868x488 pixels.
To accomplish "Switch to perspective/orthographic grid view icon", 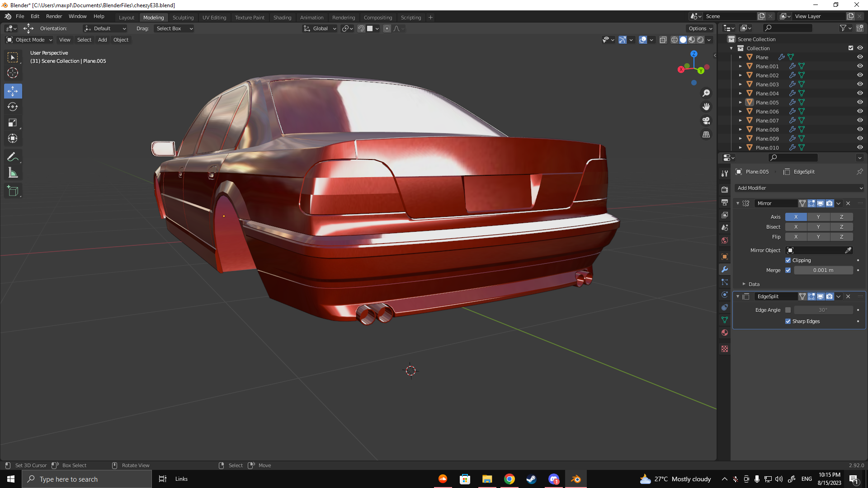I will click(x=706, y=135).
